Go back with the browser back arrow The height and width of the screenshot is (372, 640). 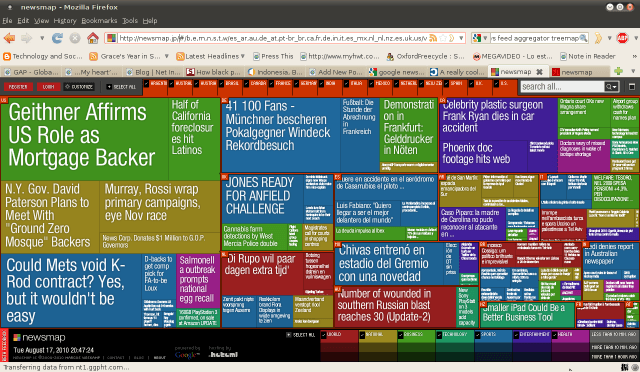pyautogui.click(x=9, y=38)
